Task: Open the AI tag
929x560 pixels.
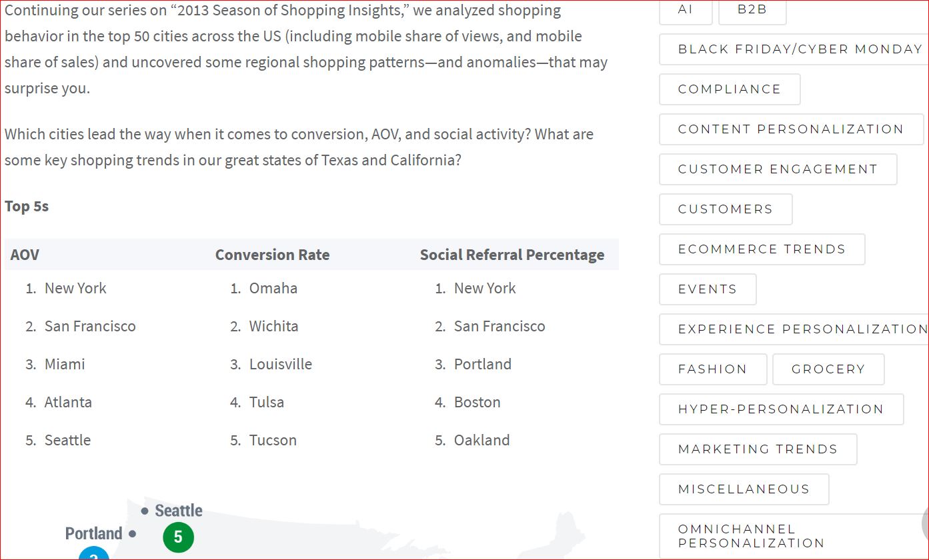Action: (x=686, y=11)
